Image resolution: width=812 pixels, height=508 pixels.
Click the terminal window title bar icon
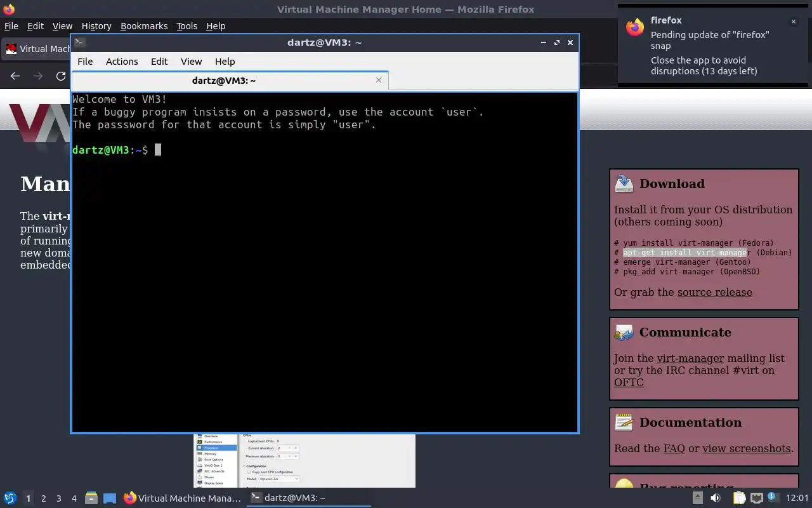(79, 43)
